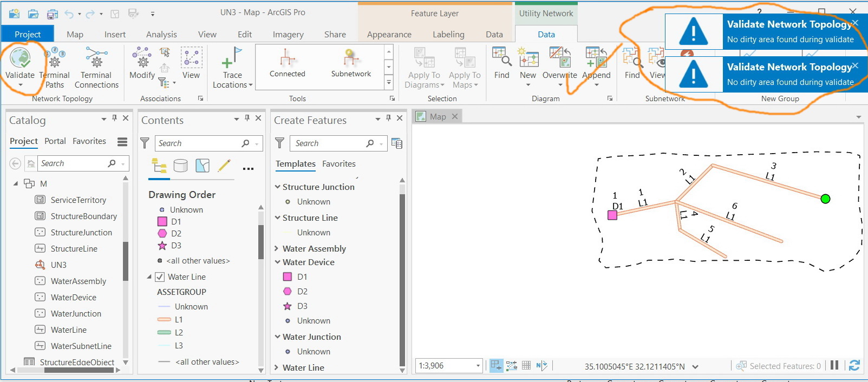868x382 pixels.
Task: Open Catalog pane hamburger menu
Action: 122,142
